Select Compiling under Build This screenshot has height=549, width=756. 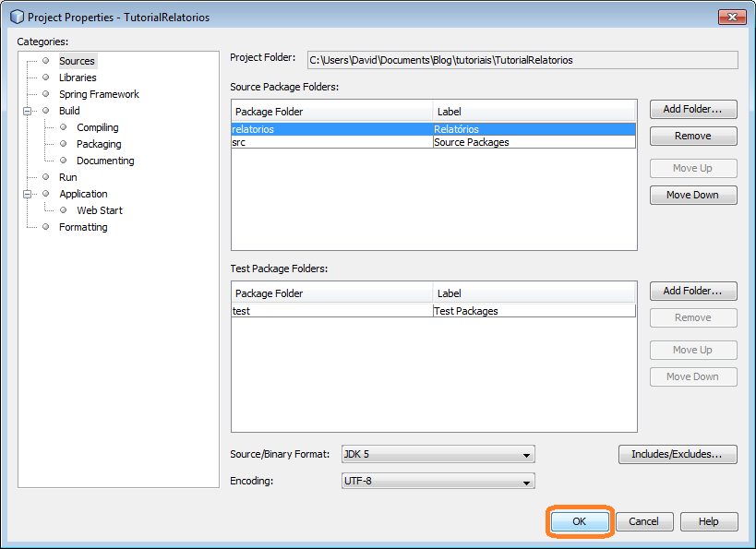pyautogui.click(x=97, y=127)
